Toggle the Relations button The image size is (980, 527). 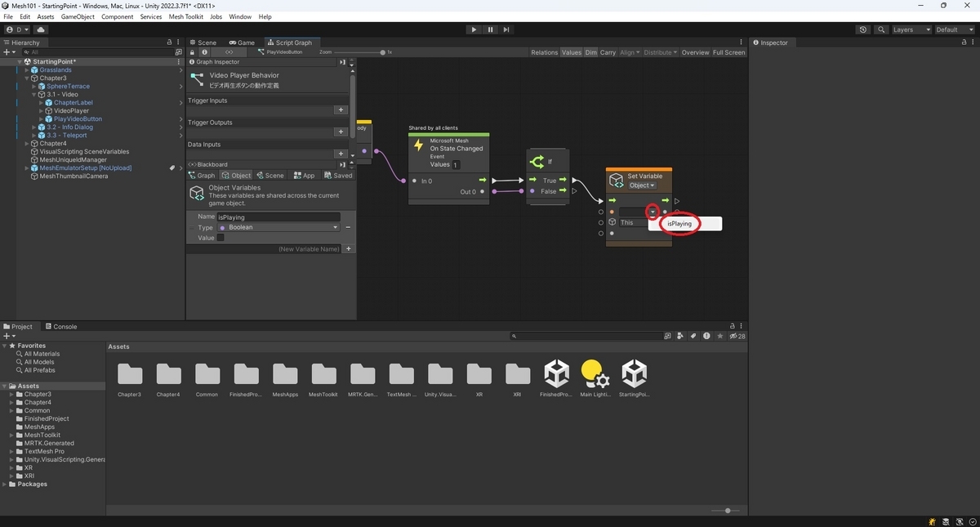(544, 52)
